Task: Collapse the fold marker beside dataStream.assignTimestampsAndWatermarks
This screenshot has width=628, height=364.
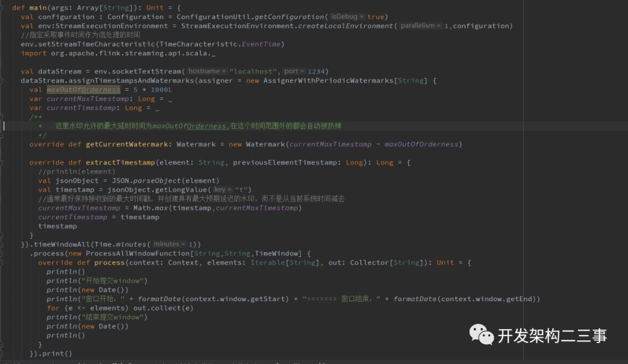Action: pos(2,80)
